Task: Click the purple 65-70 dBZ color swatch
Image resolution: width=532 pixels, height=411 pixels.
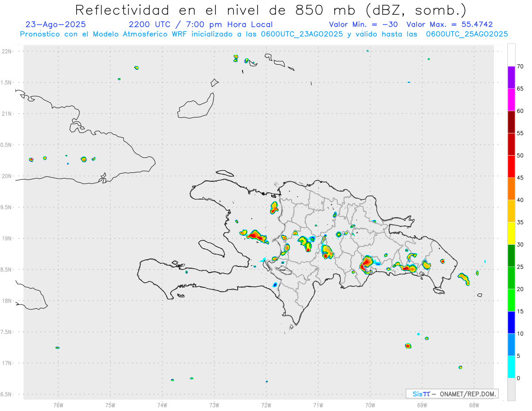Action: click(511, 78)
